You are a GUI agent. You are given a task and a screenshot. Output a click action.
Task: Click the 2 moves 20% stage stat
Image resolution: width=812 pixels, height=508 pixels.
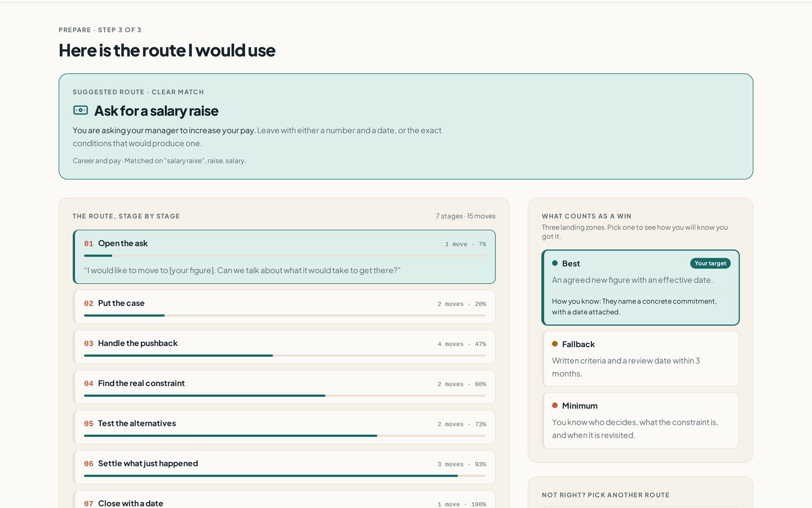coord(462,304)
